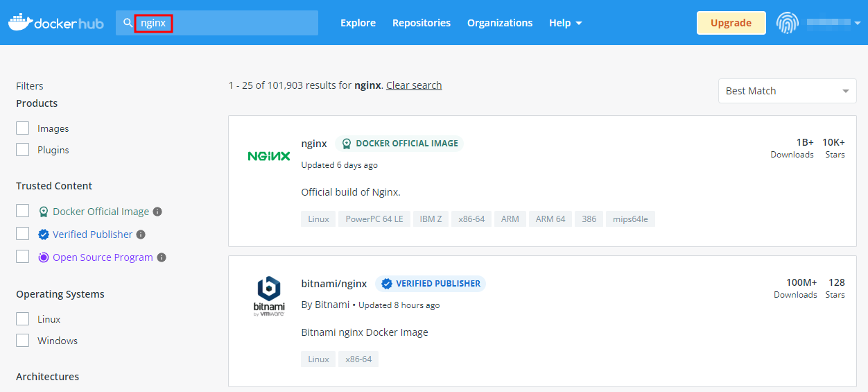Click the Verified Publisher filter badge icon
Screen dimensions: 868x392
[44, 235]
